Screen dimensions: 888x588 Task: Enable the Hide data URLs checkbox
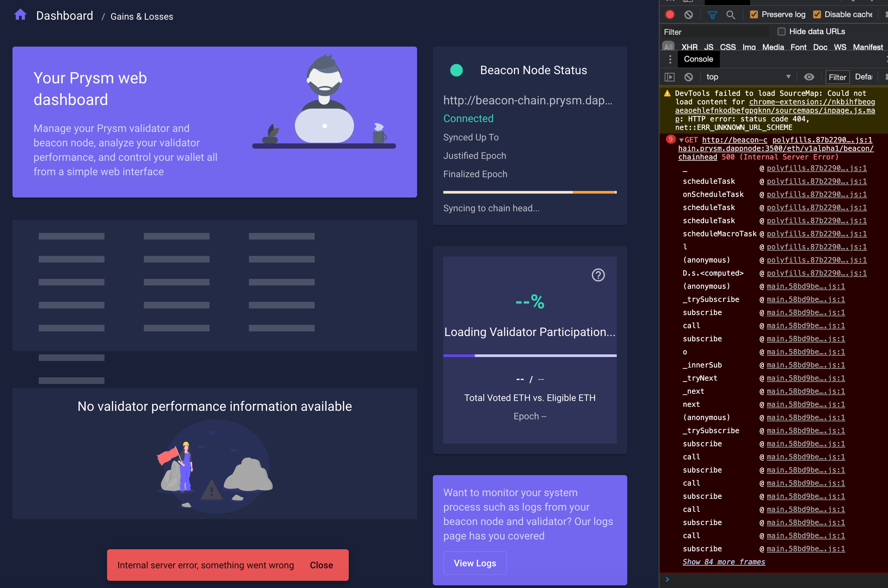(781, 31)
